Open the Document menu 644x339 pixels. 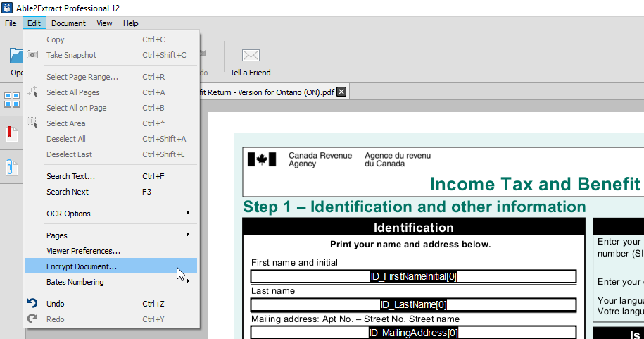68,23
